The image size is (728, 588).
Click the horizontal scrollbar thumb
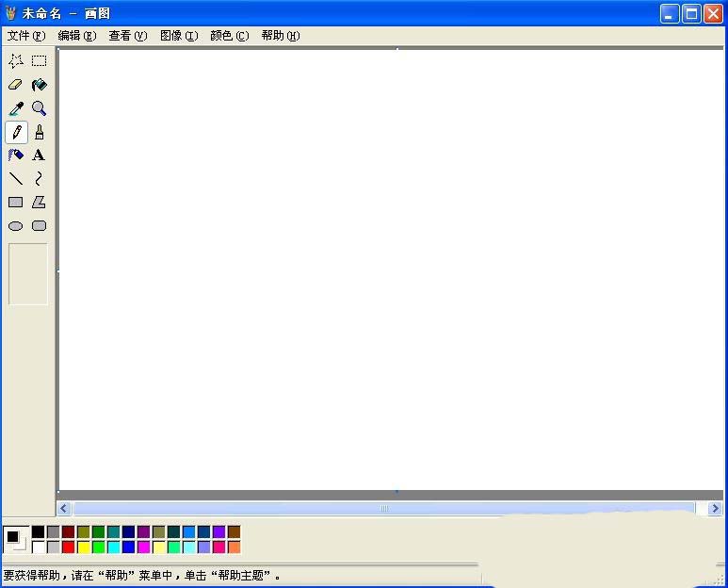click(x=384, y=509)
